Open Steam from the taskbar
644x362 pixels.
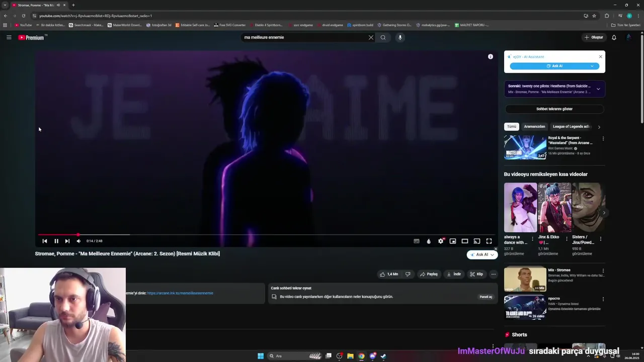click(383, 356)
